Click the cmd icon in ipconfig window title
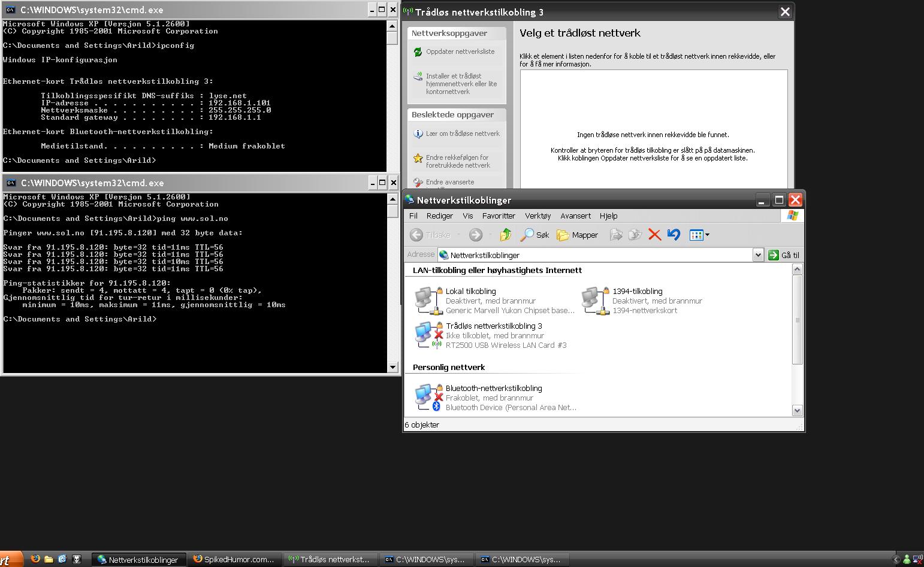The width and height of the screenshot is (924, 567). pos(10,10)
